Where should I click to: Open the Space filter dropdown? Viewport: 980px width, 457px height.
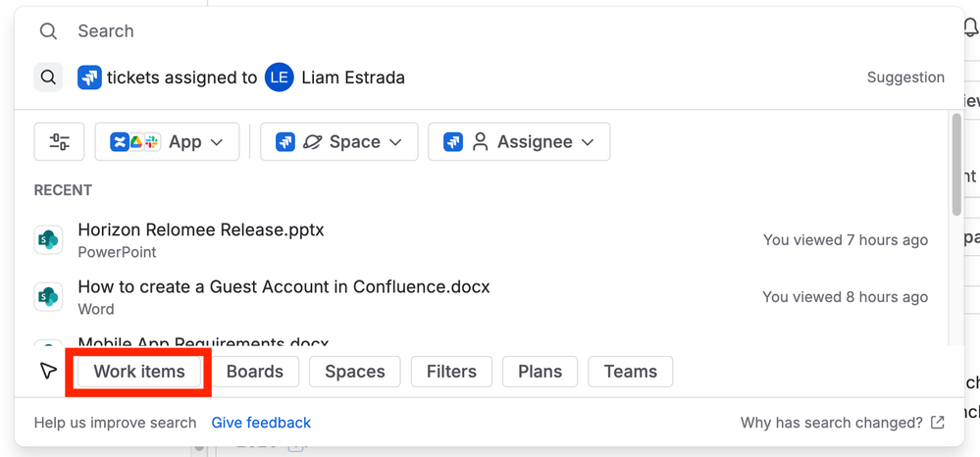(338, 142)
